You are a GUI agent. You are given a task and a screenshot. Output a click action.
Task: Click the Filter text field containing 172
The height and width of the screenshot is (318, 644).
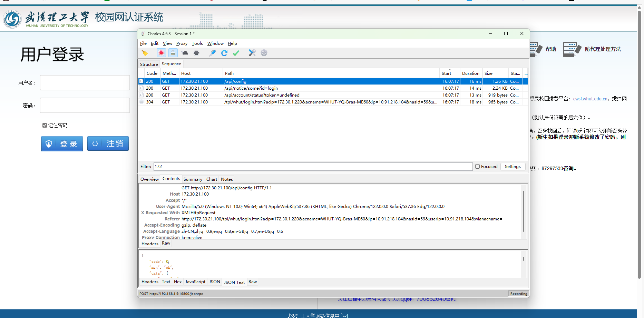click(313, 166)
